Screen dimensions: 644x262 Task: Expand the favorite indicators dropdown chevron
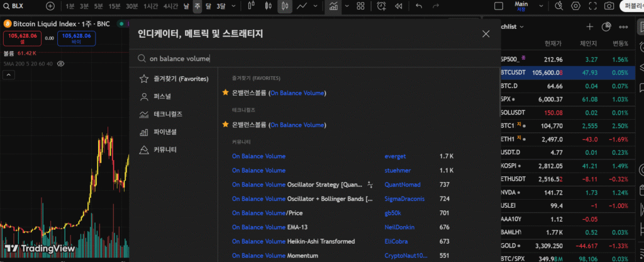tap(347, 6)
